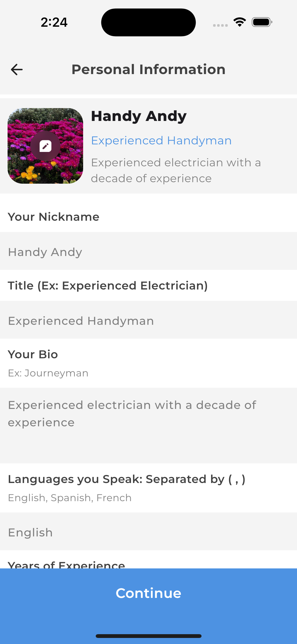The height and width of the screenshot is (644, 297).
Task: Focus the nickname field containing Handy Andy
Action: 148,251
